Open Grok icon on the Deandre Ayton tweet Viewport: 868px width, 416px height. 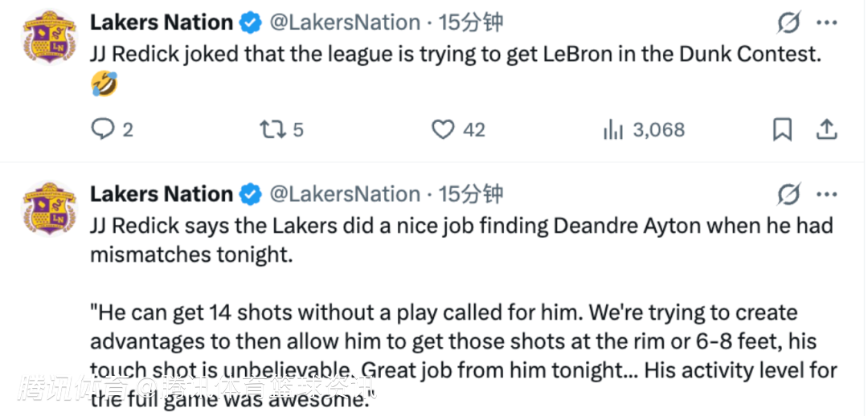pyautogui.click(x=789, y=194)
